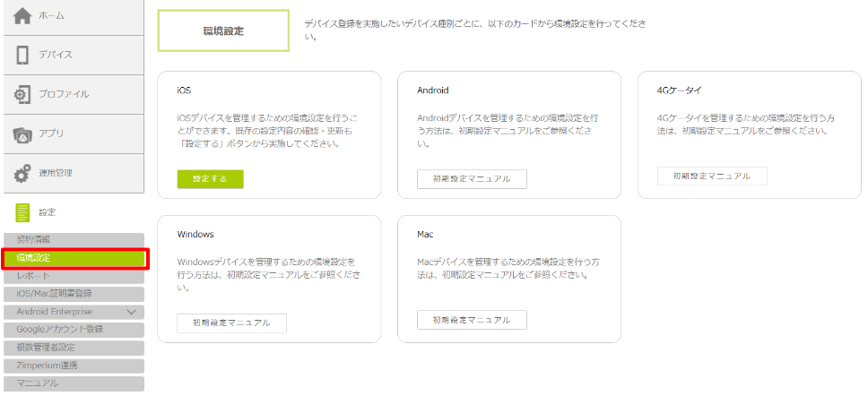This screenshot has height=396, width=868.
Task: Go to iOS/Mac証明書登録
Action: click(54, 293)
